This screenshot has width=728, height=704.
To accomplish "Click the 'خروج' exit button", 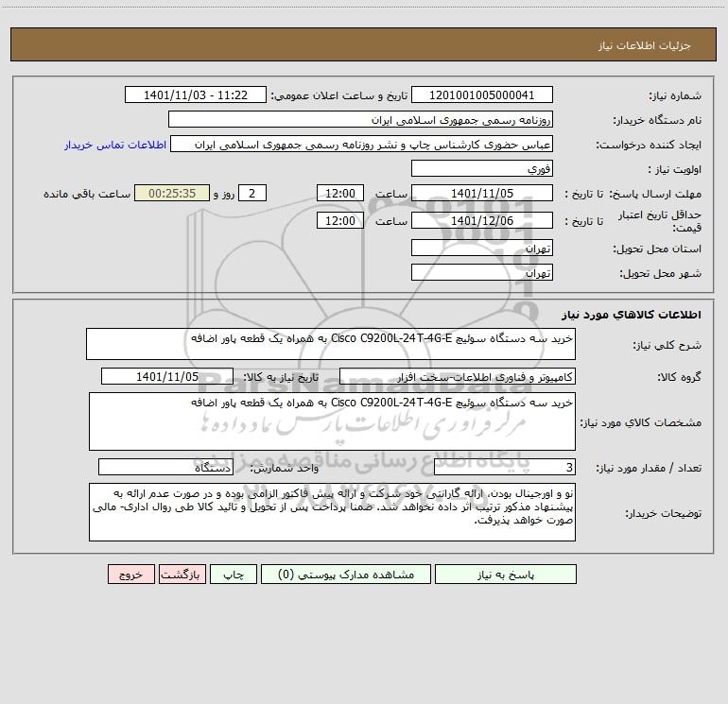I will (130, 575).
